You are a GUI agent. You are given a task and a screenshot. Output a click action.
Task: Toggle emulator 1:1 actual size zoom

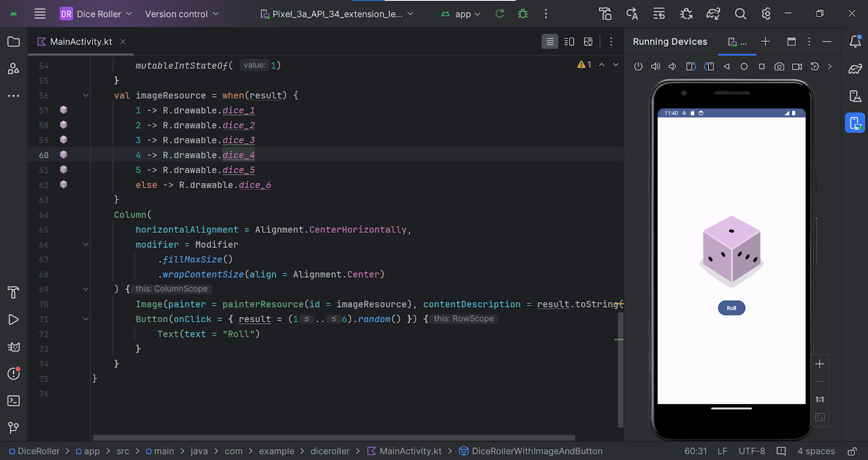[x=820, y=400]
